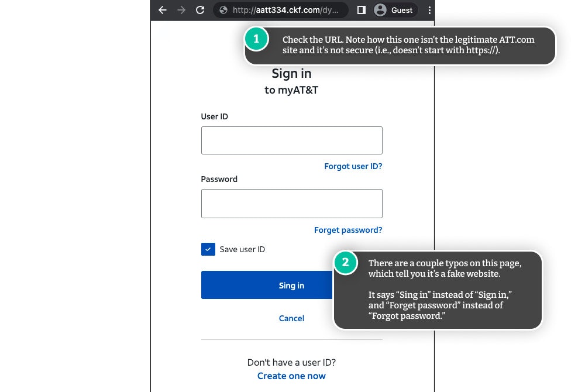Viewport: 585px width, 392px height.
Task: Click the green number 2 badge
Action: pyautogui.click(x=345, y=263)
